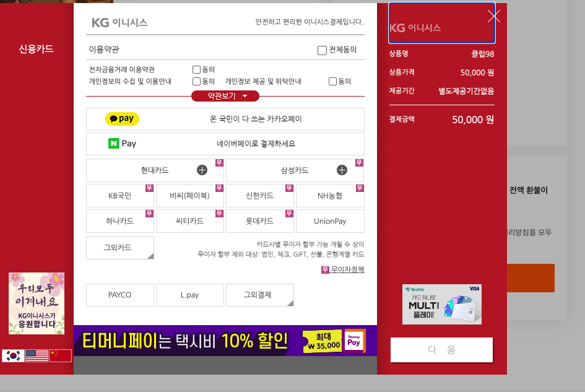Open the 그외결제 other payments dropdown
Screen dimensions: 585x392
[259, 295]
